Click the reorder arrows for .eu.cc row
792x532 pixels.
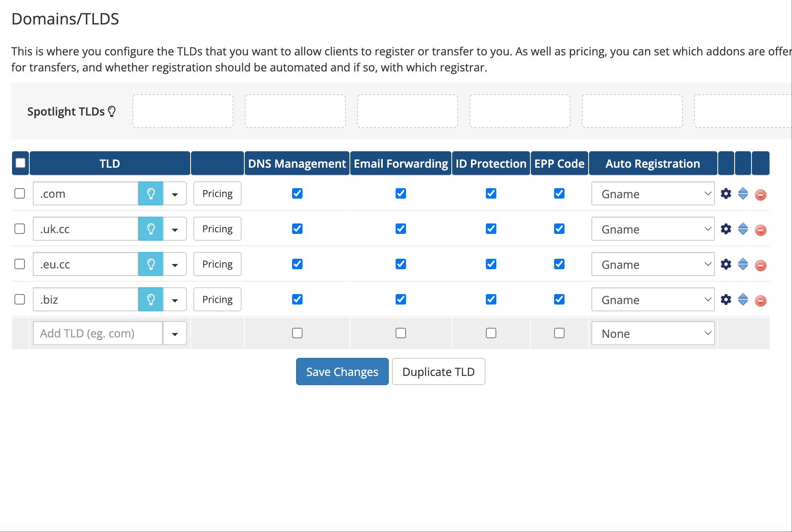(743, 264)
